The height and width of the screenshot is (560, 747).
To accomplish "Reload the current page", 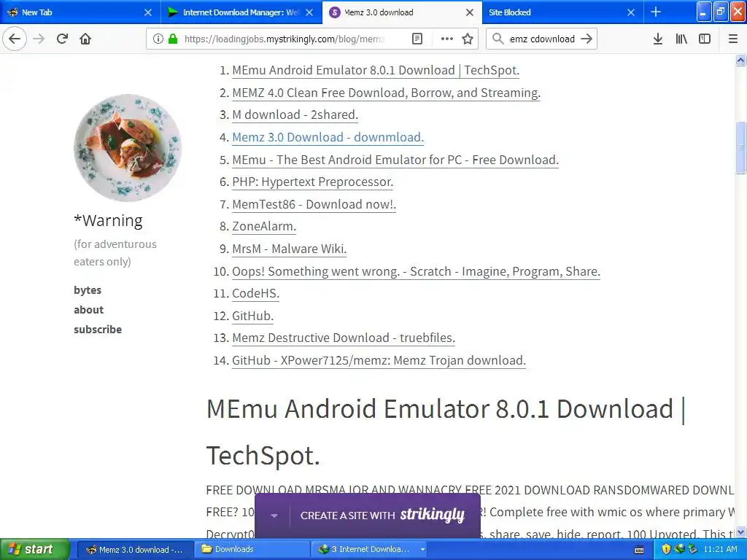I will (62, 39).
